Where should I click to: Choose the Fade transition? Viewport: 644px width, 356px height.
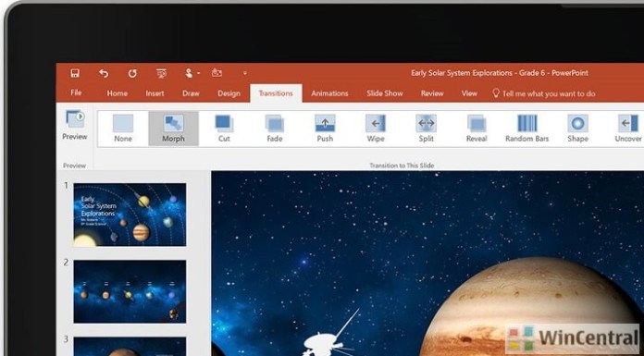[275, 129]
